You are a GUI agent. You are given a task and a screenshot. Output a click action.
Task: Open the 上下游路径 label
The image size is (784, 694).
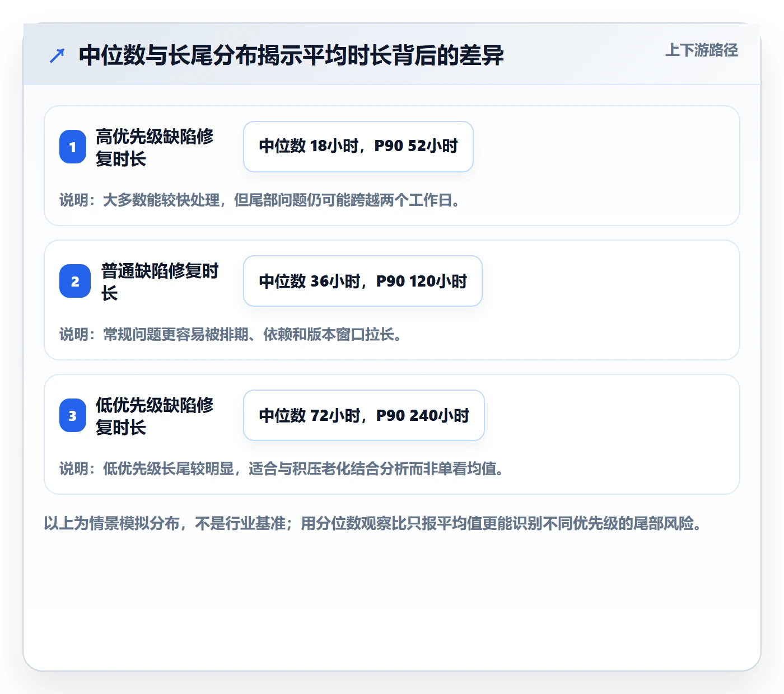(702, 50)
